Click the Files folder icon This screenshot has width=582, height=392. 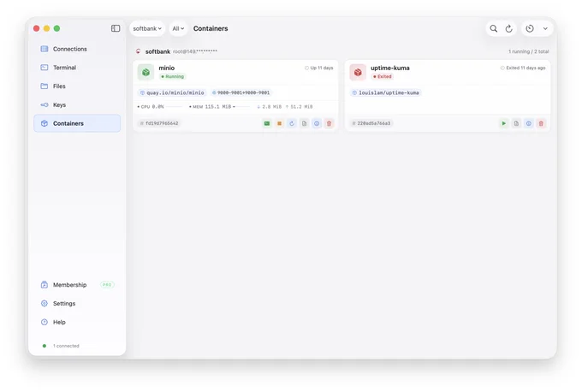(45, 86)
